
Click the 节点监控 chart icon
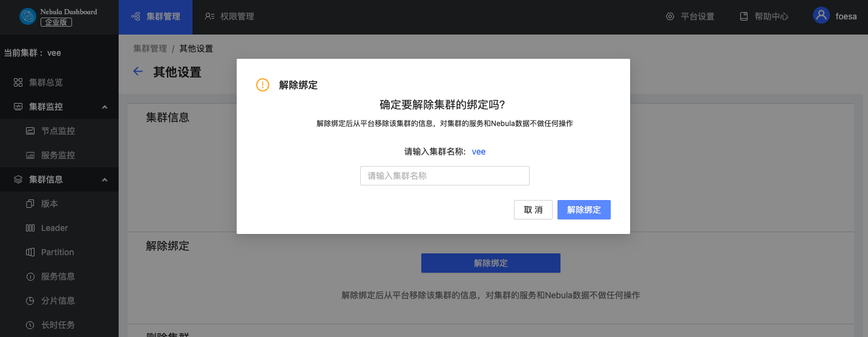click(30, 131)
